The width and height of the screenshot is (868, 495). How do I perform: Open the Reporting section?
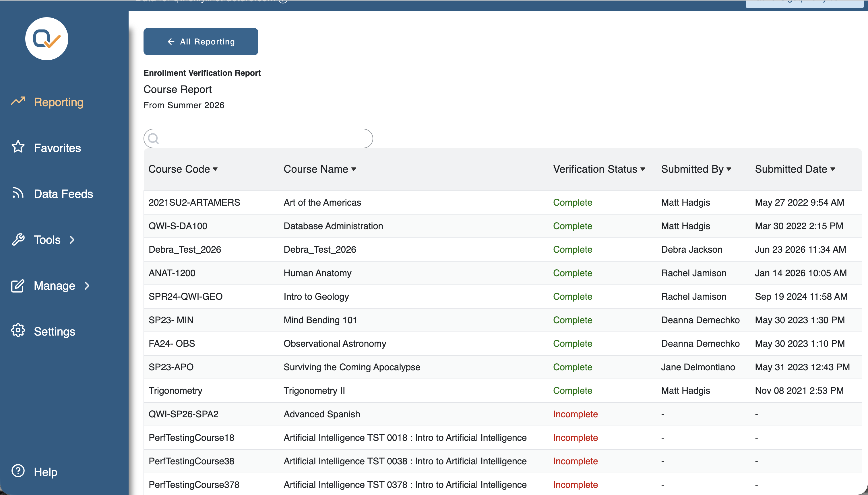[x=59, y=102]
